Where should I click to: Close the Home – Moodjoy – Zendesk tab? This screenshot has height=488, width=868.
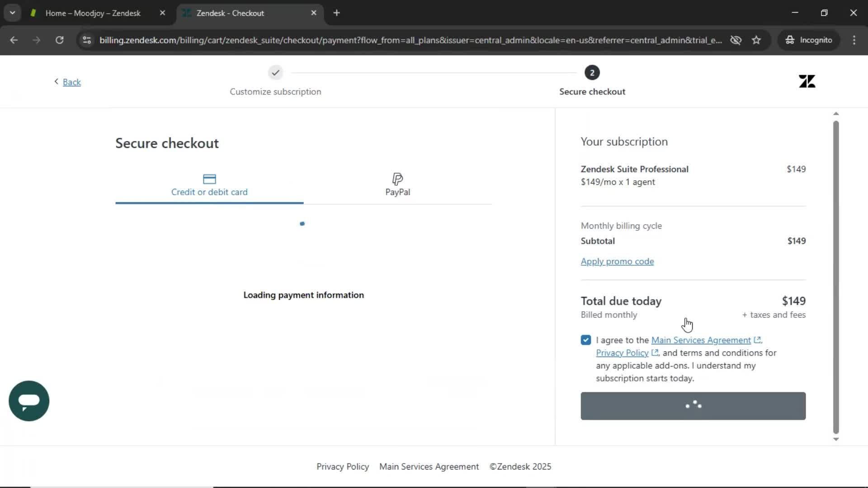pos(162,13)
